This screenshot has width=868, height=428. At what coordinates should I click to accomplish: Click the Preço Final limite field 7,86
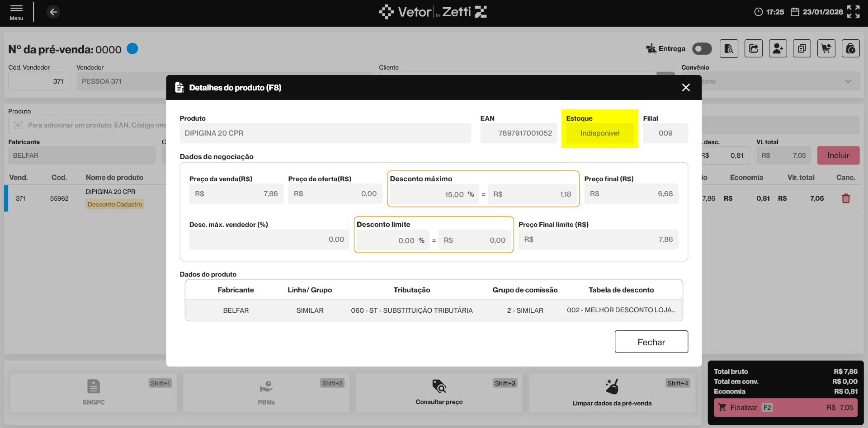[x=599, y=240]
